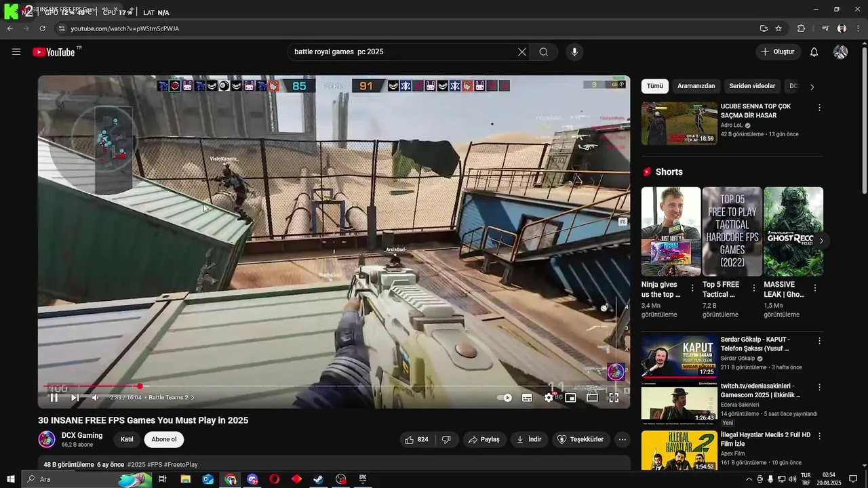This screenshot has height=488, width=868.
Task: Click the install or cast icon in address bar
Action: coord(764,28)
